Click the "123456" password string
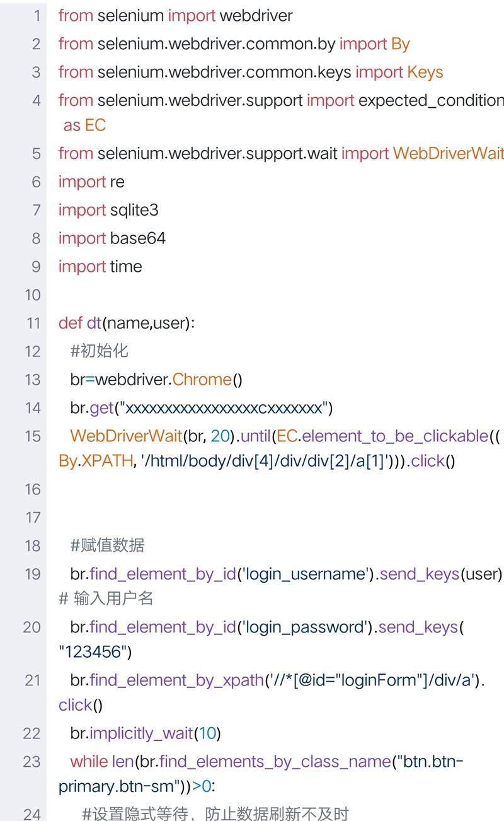The image size is (504, 821). [92, 651]
